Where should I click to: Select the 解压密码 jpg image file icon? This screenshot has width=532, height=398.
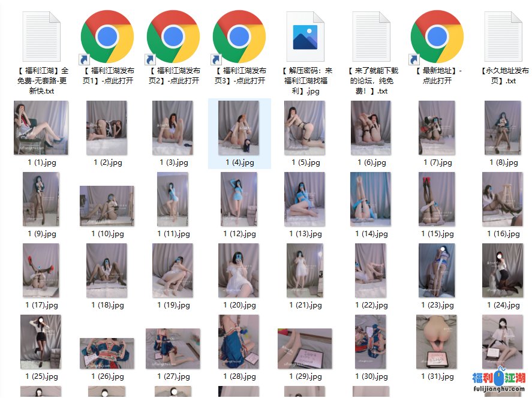pos(305,37)
